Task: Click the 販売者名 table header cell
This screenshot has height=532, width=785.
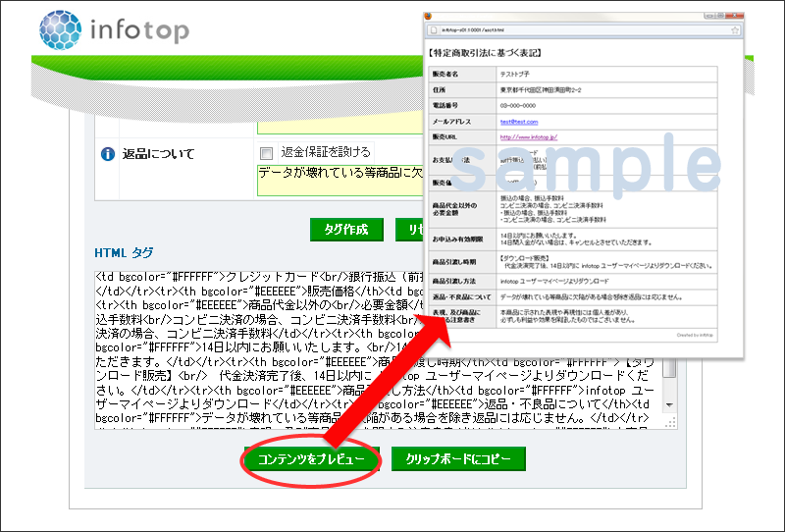Action: click(462, 75)
